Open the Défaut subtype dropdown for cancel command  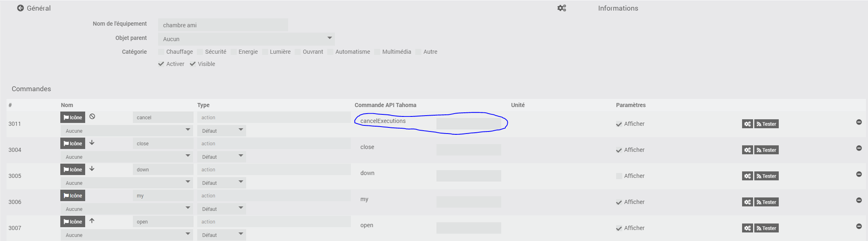221,131
